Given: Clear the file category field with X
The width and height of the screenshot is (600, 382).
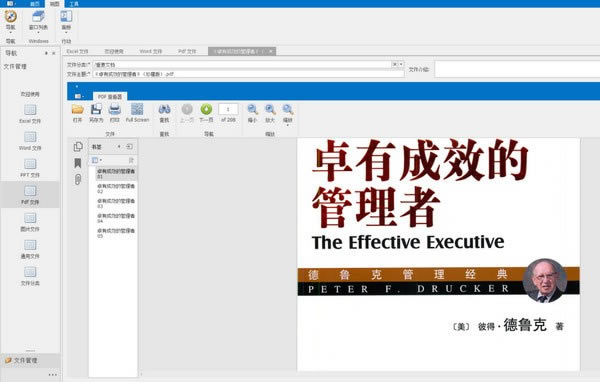Looking at the screenshot, I should [395, 64].
